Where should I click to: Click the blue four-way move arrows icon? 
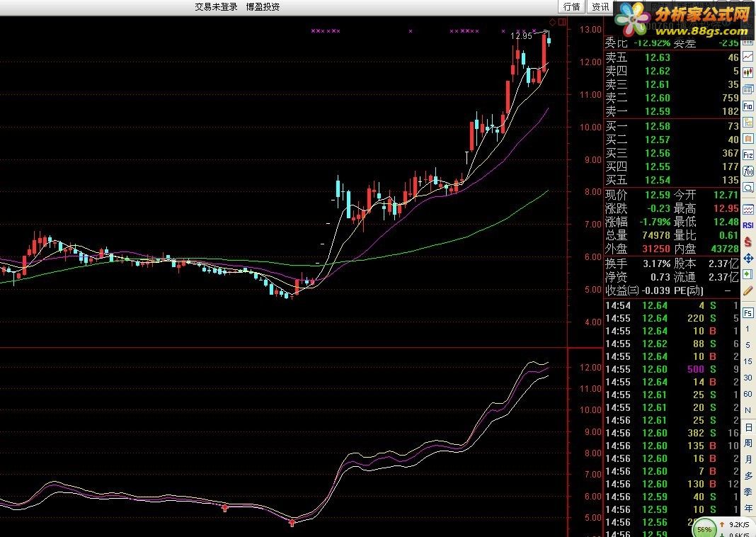[748, 258]
